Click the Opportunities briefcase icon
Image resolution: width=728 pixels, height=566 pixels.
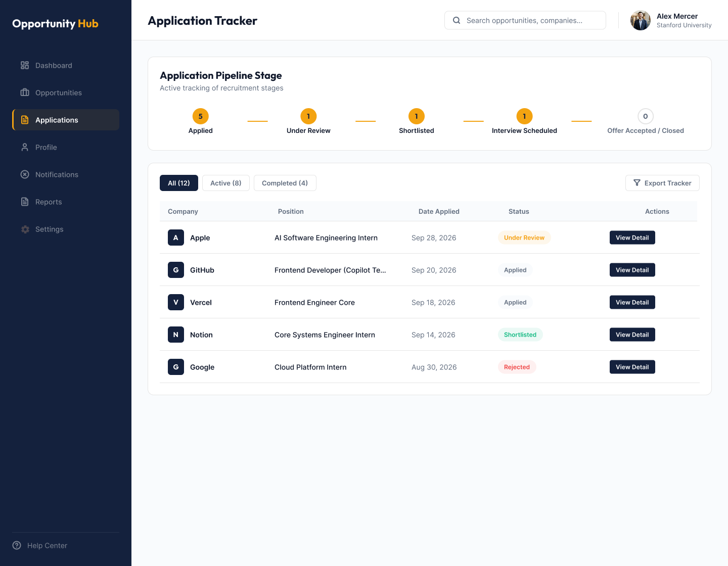click(x=25, y=92)
